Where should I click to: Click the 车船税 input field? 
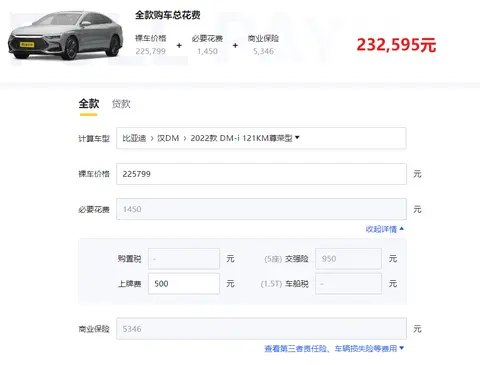click(348, 284)
